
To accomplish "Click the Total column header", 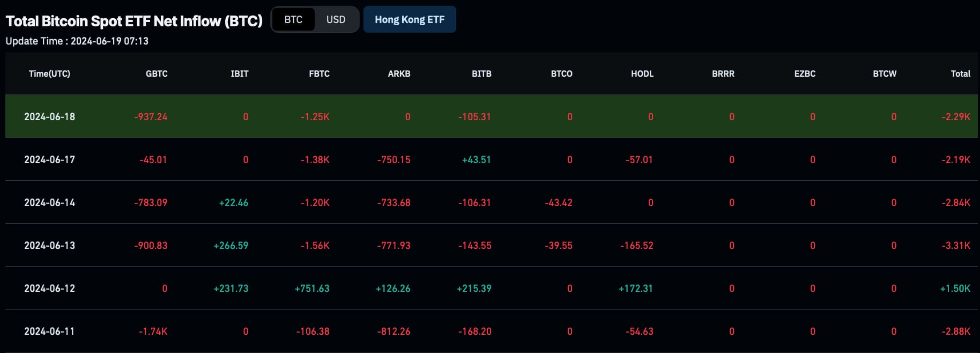I will (x=960, y=73).
